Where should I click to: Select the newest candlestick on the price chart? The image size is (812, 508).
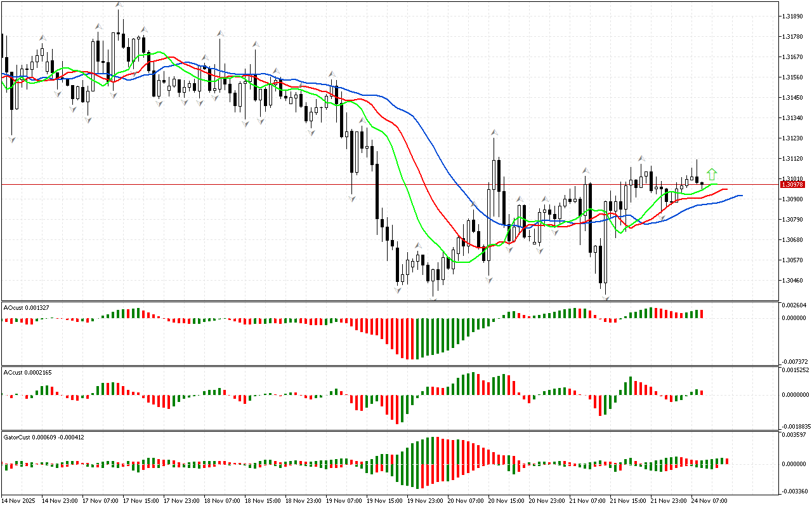pyautogui.click(x=702, y=184)
